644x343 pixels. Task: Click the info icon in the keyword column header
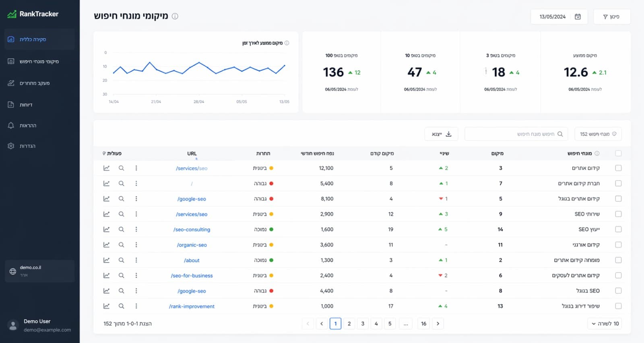597,153
